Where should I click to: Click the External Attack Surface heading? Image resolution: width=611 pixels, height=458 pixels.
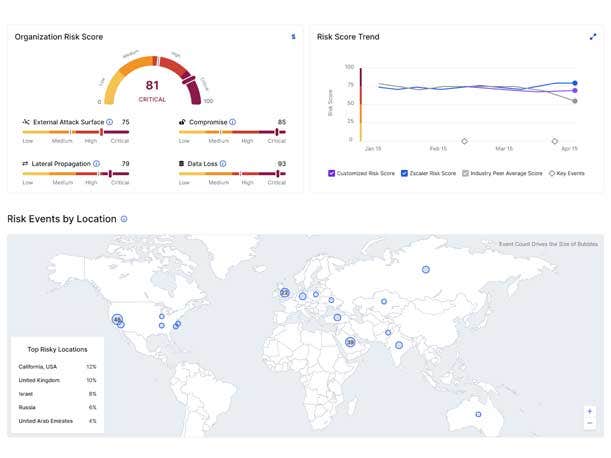coord(67,122)
